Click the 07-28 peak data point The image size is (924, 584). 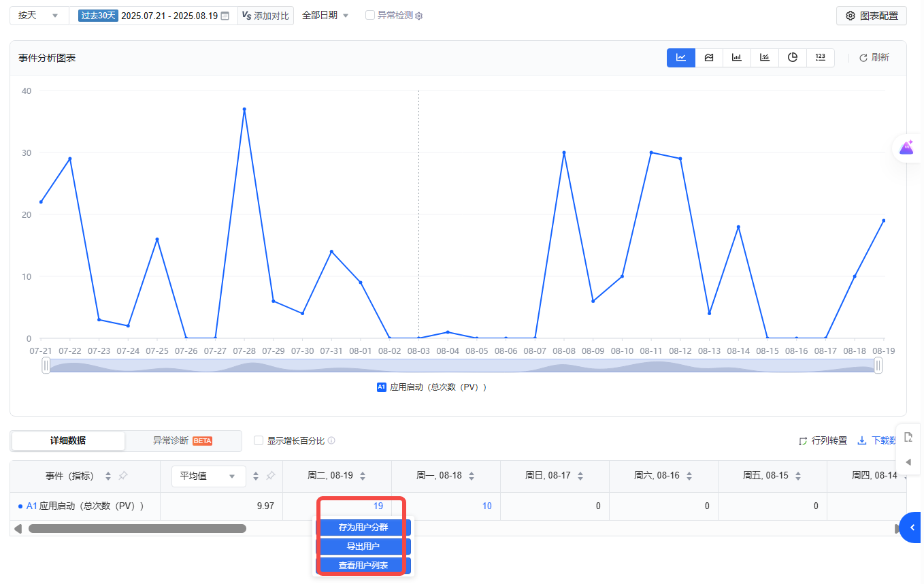point(244,109)
